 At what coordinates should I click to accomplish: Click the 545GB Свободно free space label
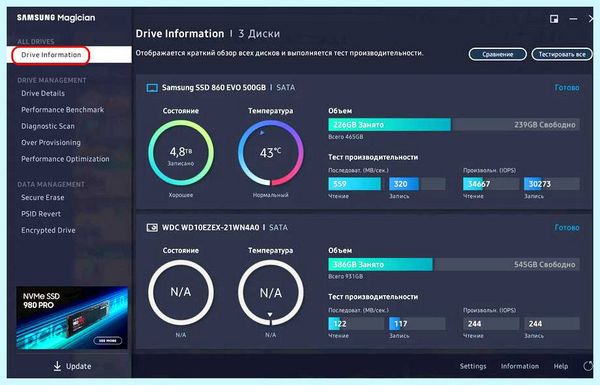click(545, 264)
